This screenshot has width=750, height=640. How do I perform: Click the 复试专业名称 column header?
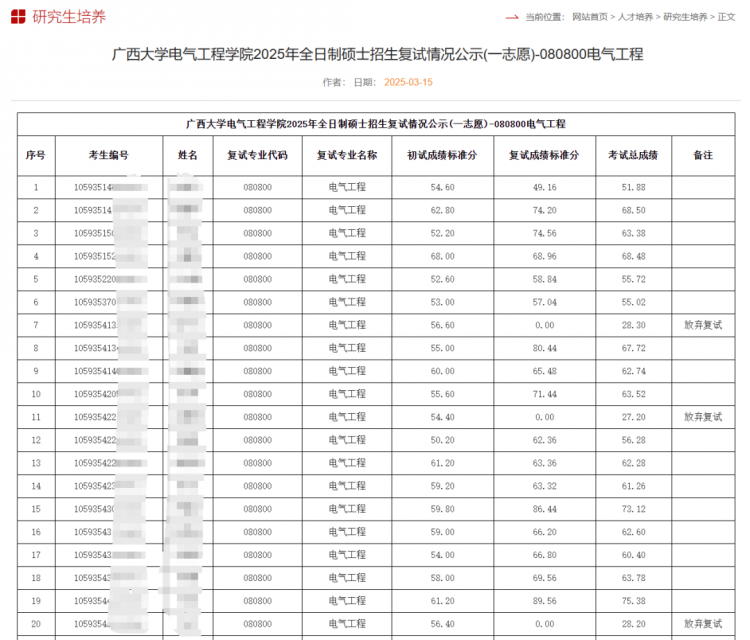[347, 155]
